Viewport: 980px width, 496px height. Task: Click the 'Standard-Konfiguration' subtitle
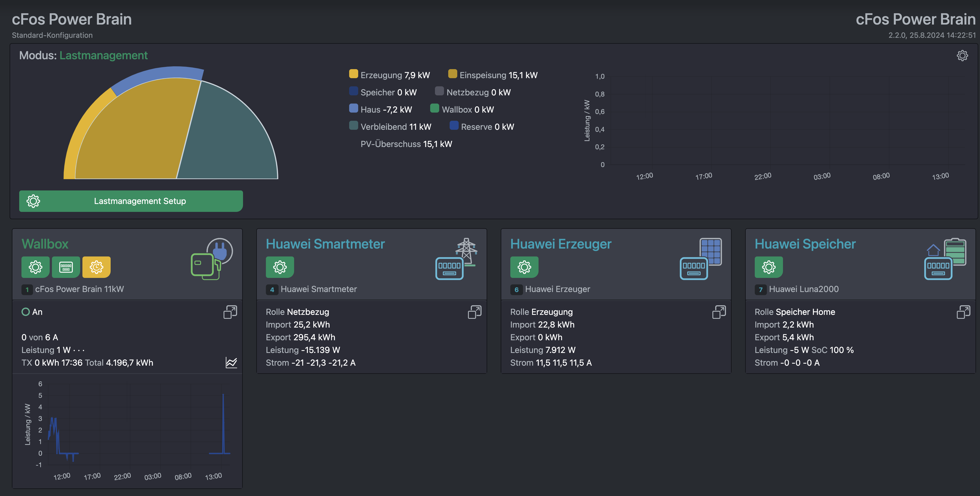pos(52,35)
